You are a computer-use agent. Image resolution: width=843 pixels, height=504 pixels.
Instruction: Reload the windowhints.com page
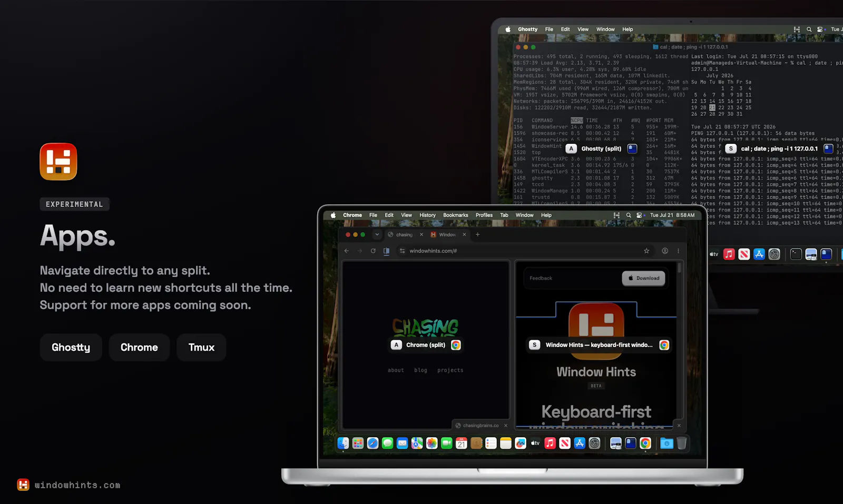tap(373, 251)
